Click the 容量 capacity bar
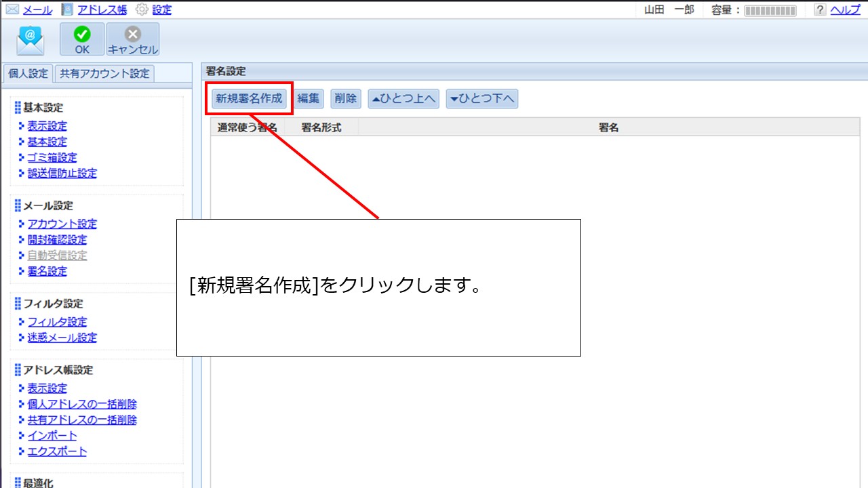This screenshot has width=868, height=488. (770, 10)
